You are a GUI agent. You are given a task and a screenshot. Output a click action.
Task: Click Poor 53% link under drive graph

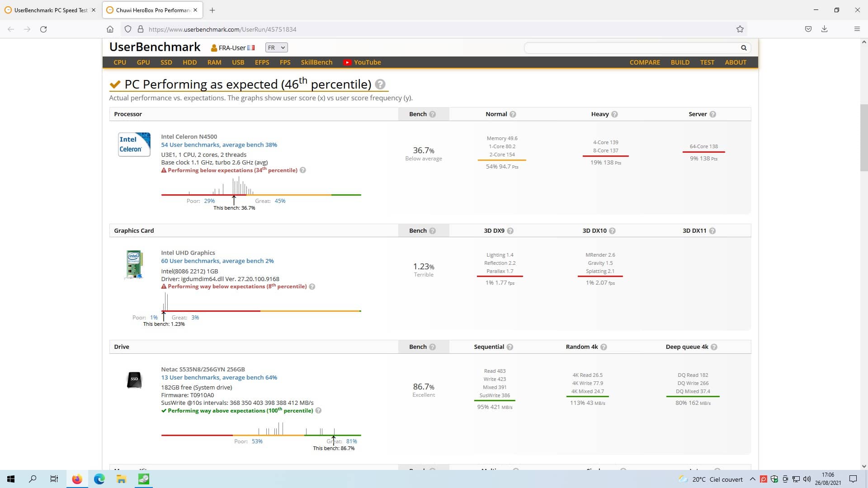coord(257,441)
